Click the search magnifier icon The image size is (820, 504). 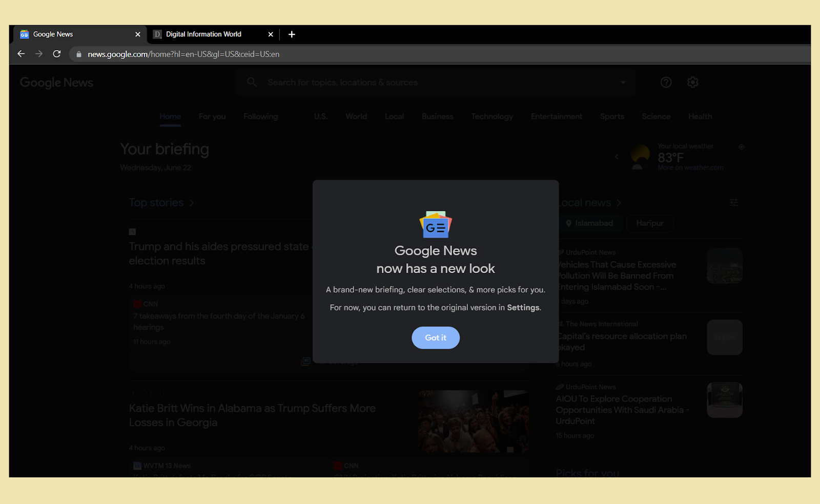point(252,82)
